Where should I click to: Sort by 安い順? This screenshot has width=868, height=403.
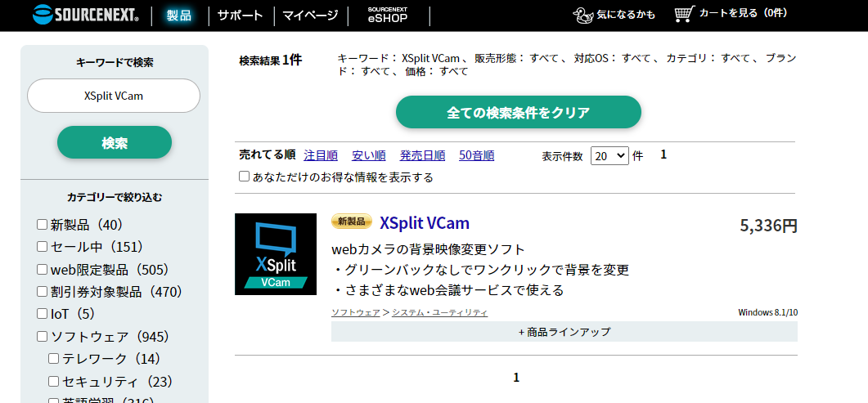[369, 156]
